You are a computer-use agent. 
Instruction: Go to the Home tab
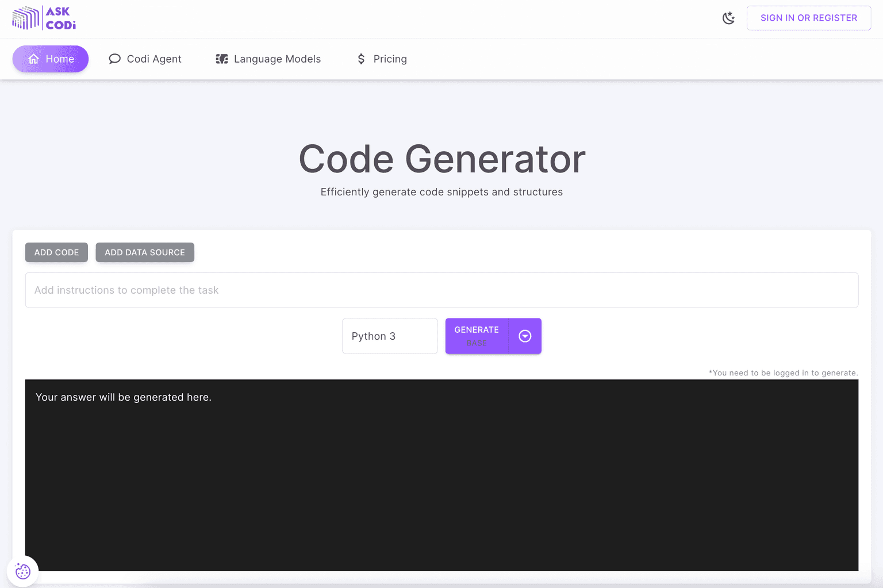(51, 59)
